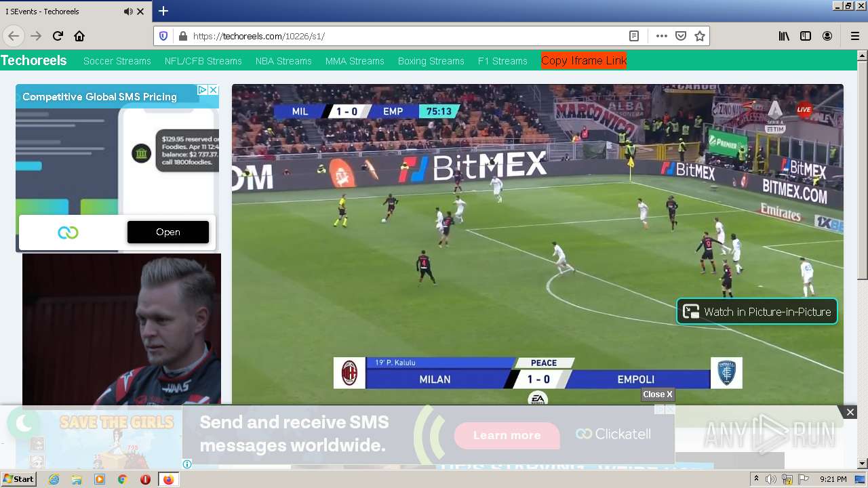868x488 pixels.
Task: Toggle reader view for page
Action: pyautogui.click(x=634, y=36)
